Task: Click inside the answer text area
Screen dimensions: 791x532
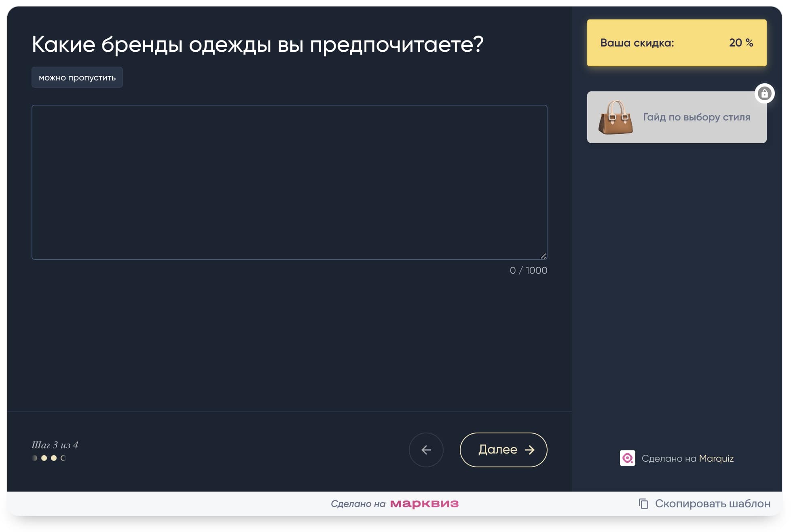Action: [x=289, y=182]
